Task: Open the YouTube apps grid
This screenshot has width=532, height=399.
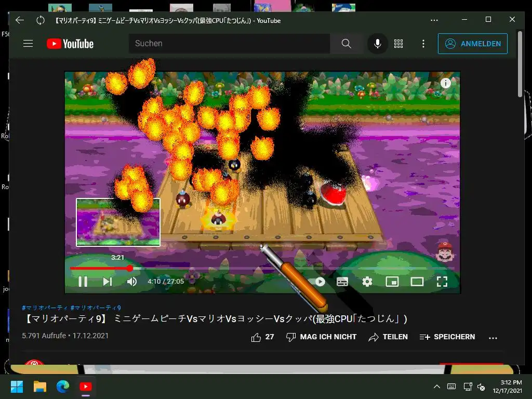Action: 398,44
